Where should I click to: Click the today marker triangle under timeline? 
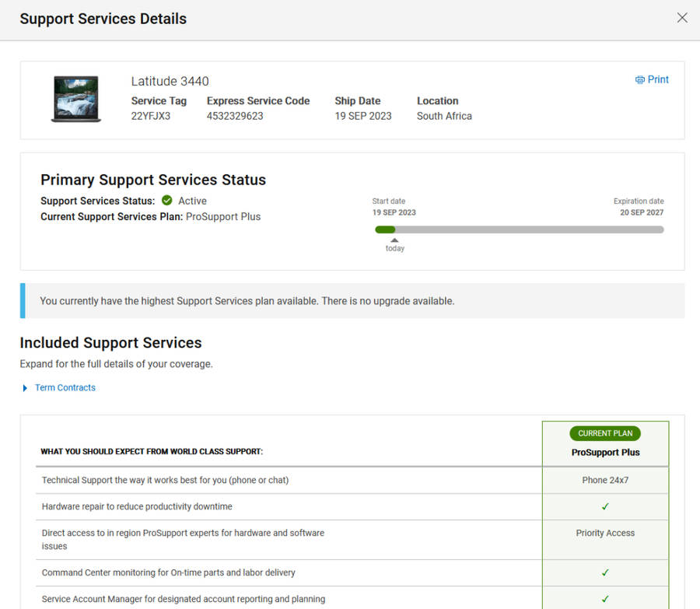pyautogui.click(x=394, y=240)
